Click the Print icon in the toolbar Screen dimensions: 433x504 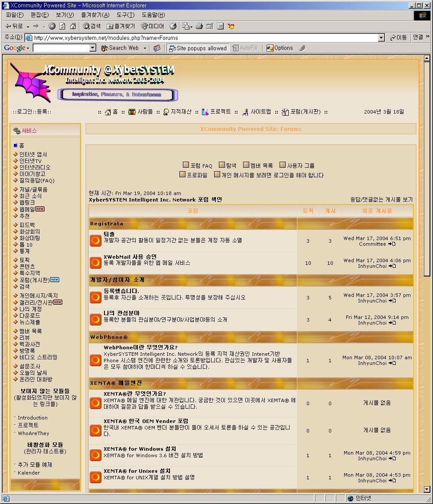199,26
